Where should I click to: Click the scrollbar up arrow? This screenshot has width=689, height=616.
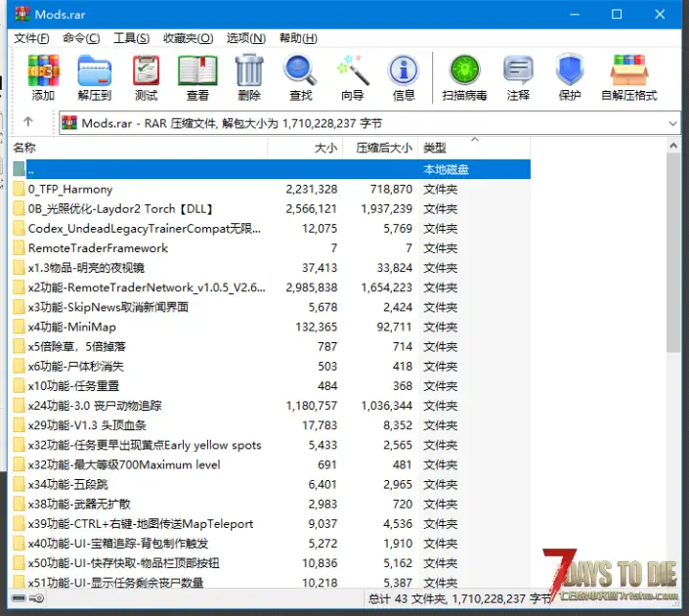point(673,146)
